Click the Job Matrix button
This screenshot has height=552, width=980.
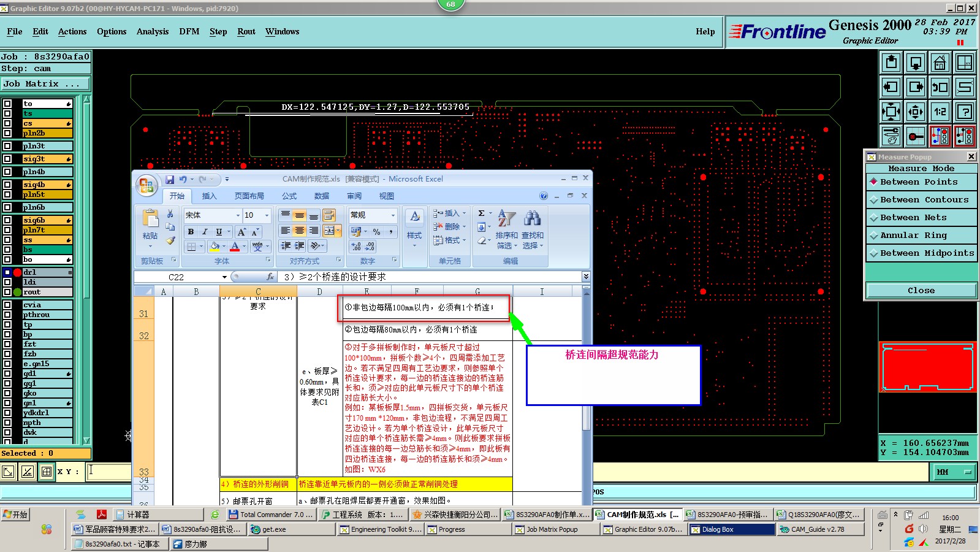(x=45, y=84)
